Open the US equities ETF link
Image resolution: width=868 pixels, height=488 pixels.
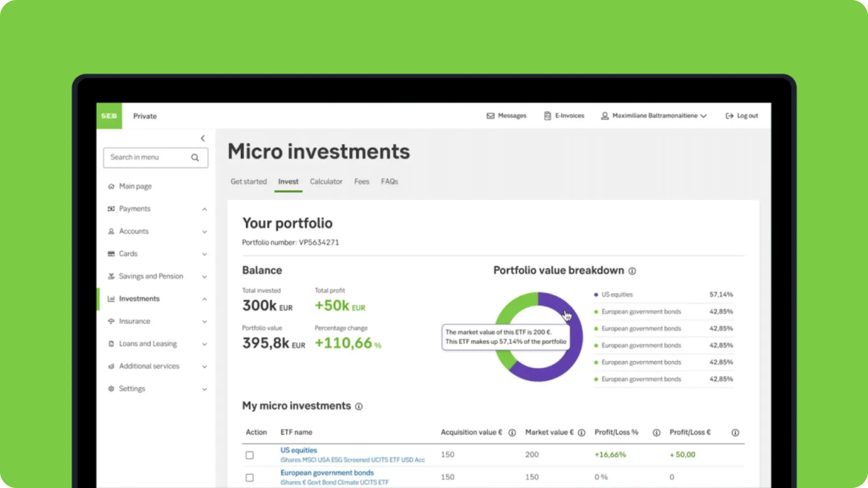(x=299, y=450)
